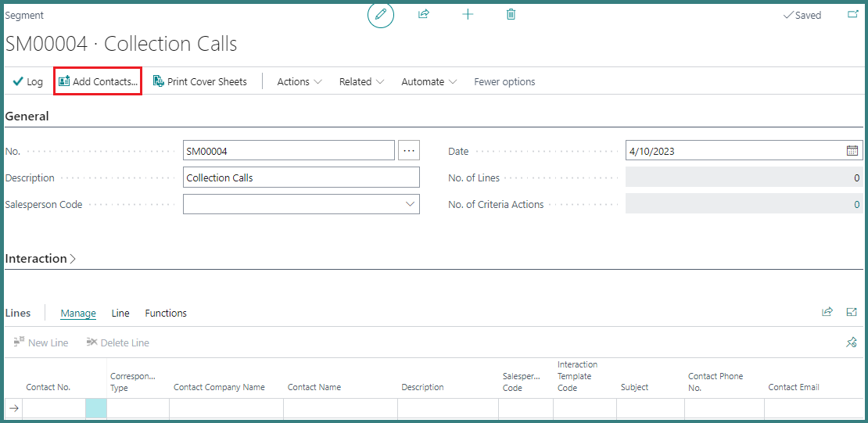The height and width of the screenshot is (423, 868).
Task: Expand the Interaction section
Action: click(x=41, y=259)
